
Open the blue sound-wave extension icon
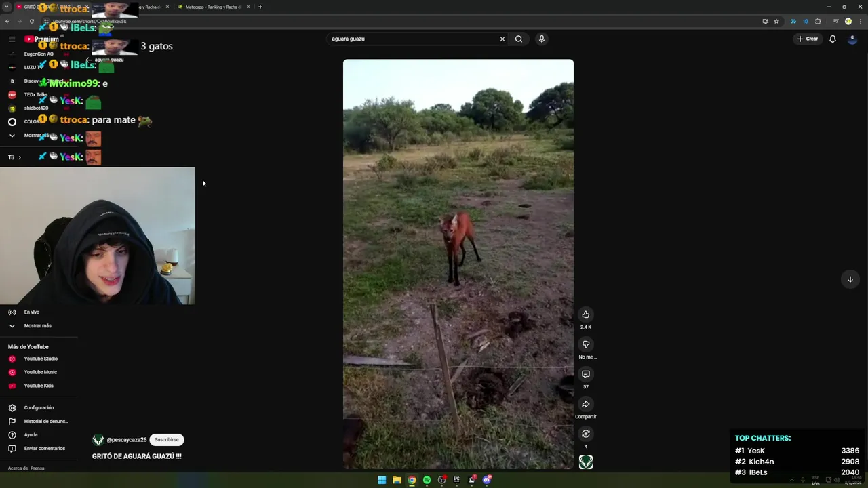(x=806, y=21)
